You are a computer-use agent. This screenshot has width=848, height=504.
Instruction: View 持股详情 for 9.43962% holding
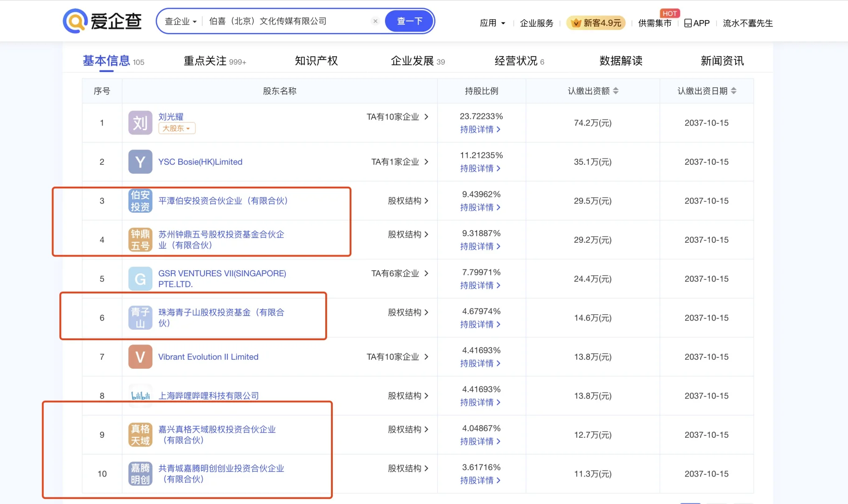click(480, 207)
